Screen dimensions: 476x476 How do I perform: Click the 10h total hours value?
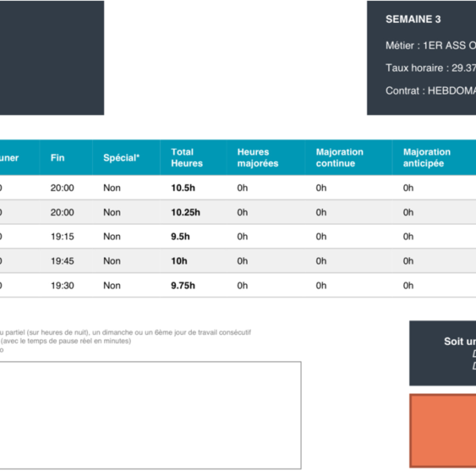[179, 261]
